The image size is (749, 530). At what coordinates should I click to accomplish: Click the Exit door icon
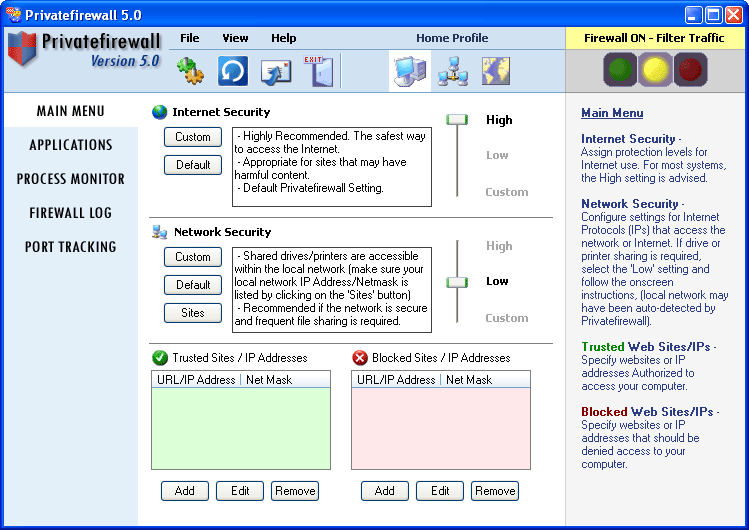[318, 71]
